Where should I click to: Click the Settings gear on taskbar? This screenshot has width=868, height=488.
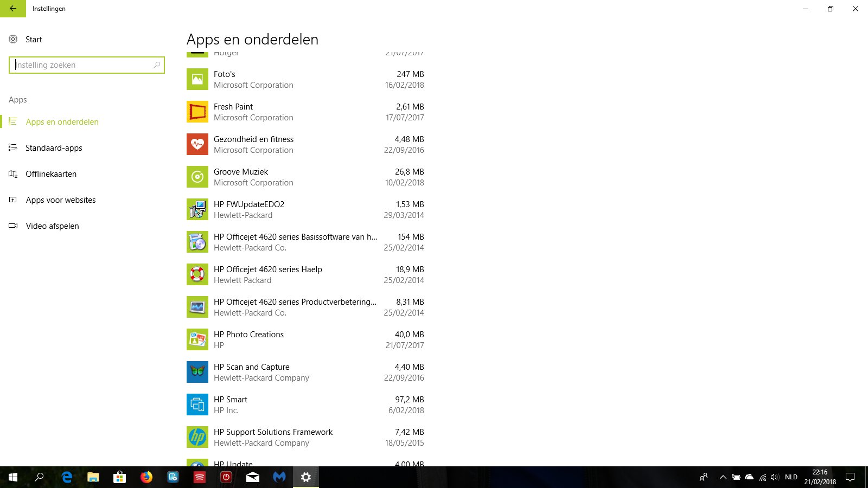[306, 477]
